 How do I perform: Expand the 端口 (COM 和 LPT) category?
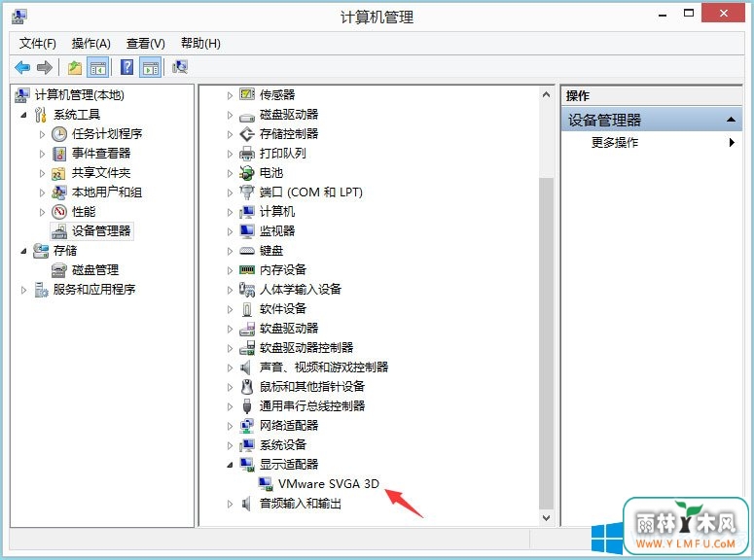pos(230,192)
